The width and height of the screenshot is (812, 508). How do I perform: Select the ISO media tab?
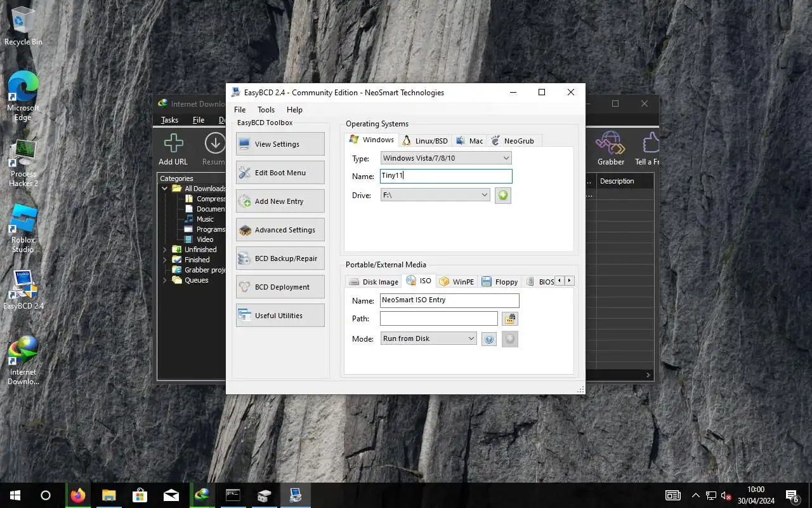(x=419, y=281)
